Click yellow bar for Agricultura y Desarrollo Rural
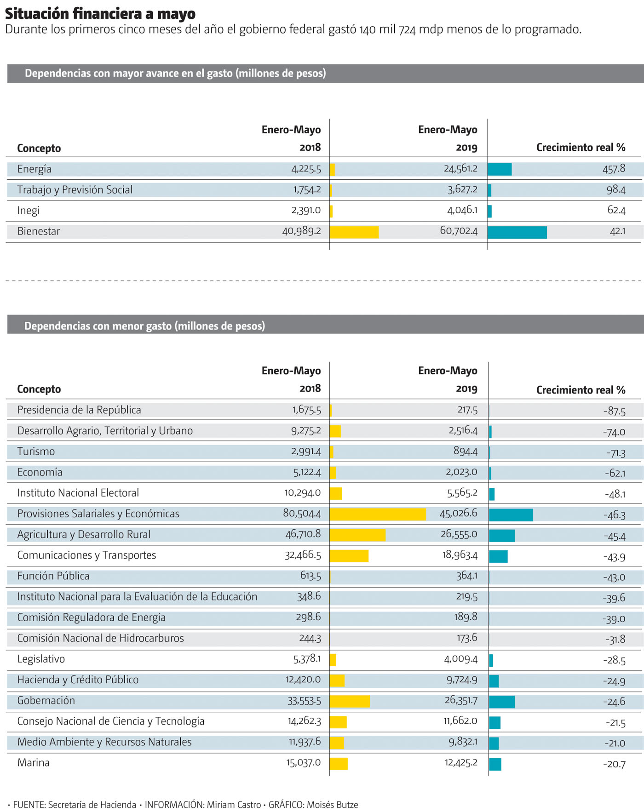 tap(357, 535)
